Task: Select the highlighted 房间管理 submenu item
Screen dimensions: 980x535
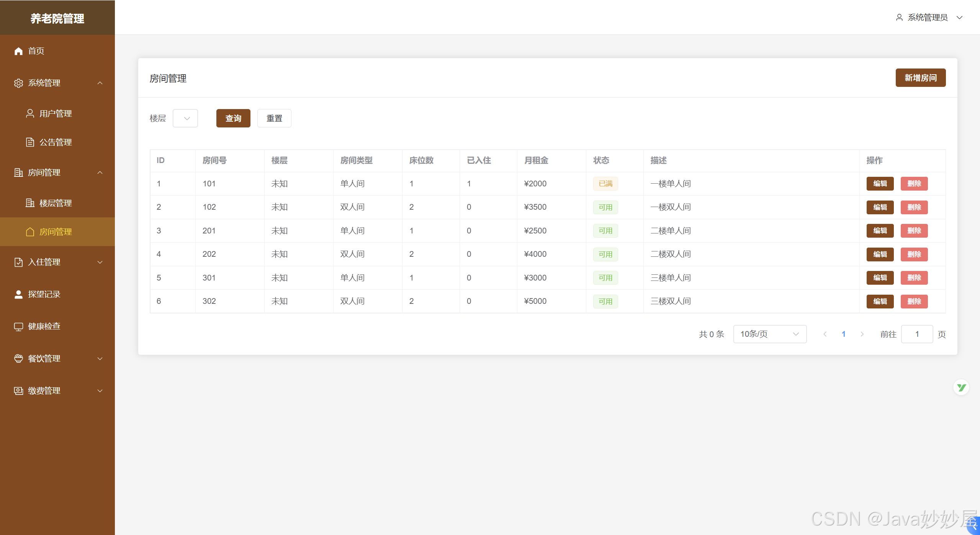Action: tap(56, 232)
